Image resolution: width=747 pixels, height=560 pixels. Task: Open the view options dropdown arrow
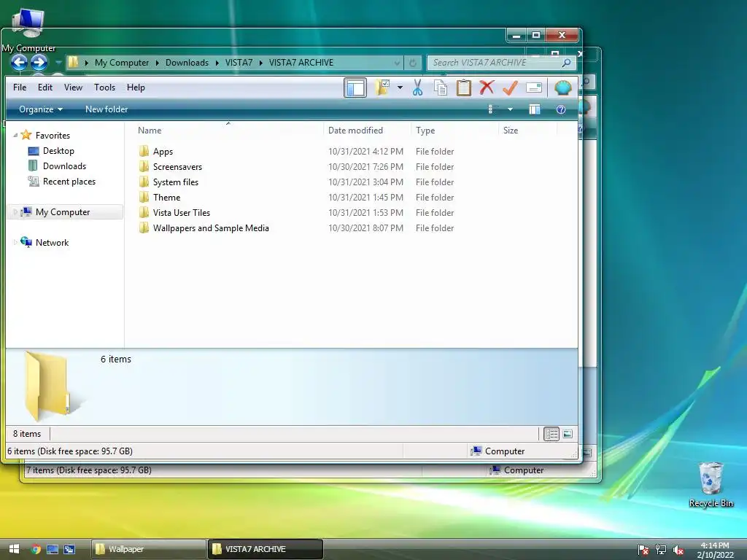tap(510, 109)
